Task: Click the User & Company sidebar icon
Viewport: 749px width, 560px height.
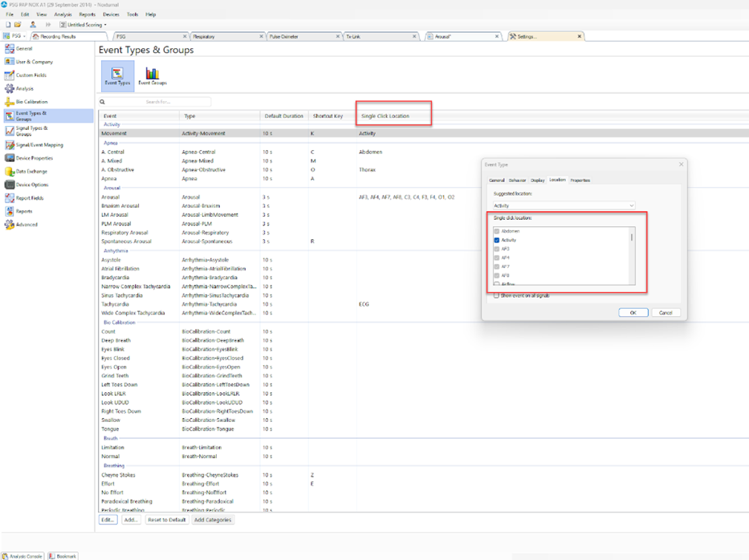Action: tap(9, 62)
